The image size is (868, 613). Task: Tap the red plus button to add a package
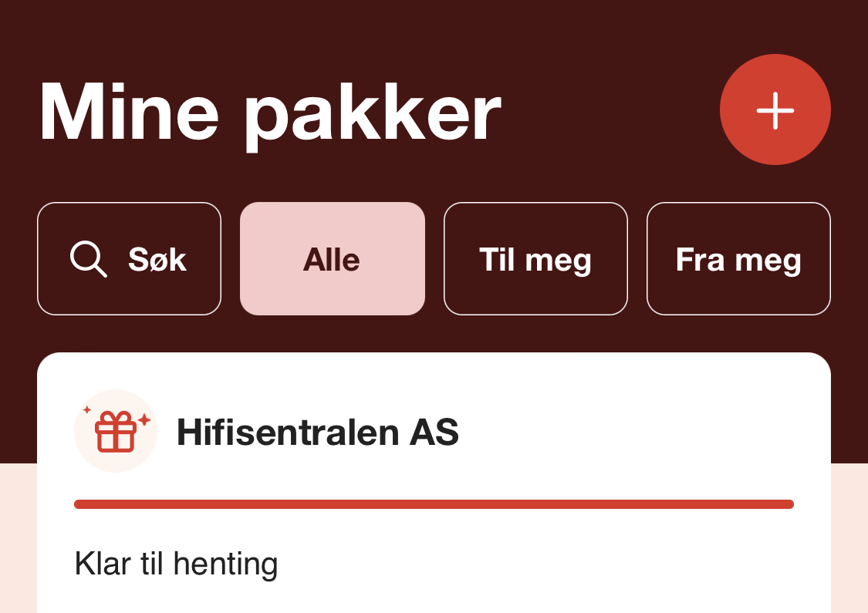pos(775,109)
